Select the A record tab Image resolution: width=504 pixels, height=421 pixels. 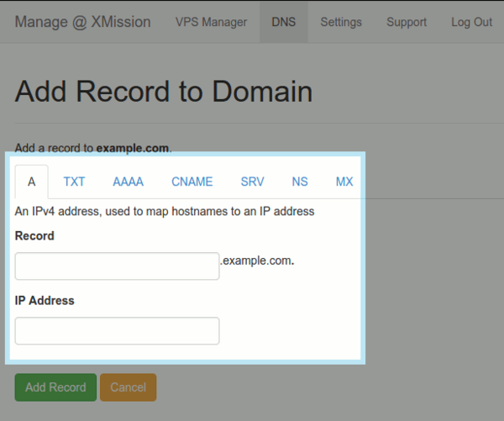click(31, 182)
